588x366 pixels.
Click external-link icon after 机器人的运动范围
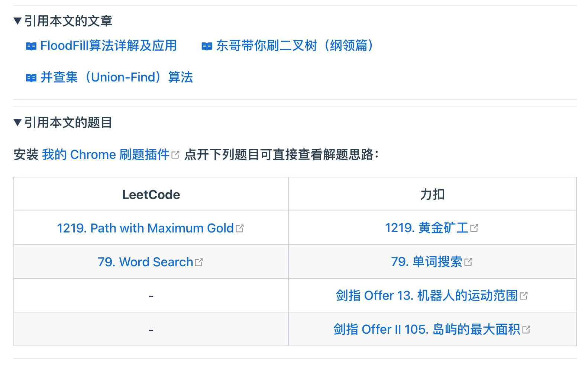tap(524, 296)
